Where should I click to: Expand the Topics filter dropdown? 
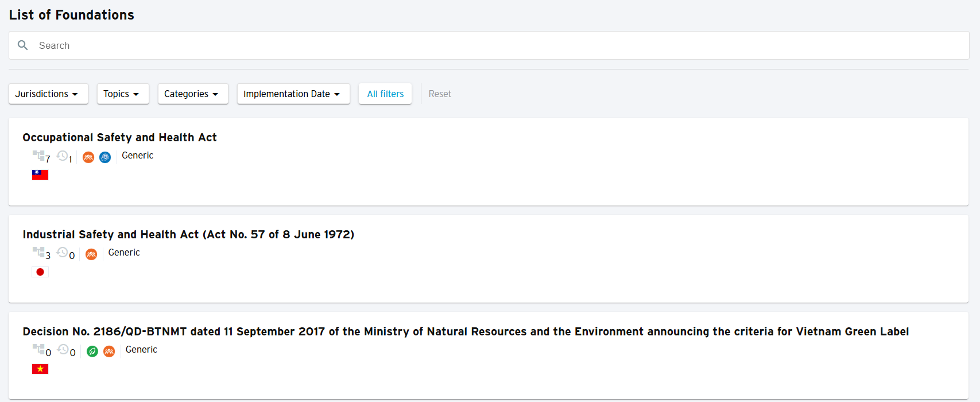pyautogui.click(x=122, y=94)
